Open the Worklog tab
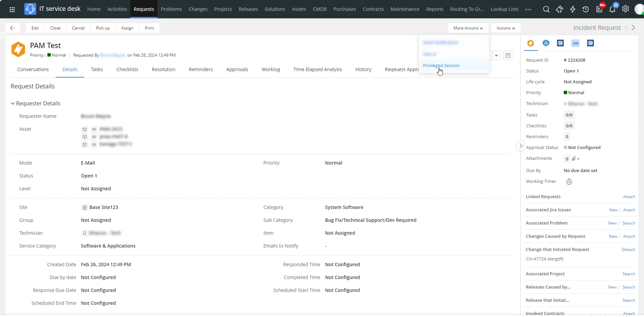 tap(271, 69)
